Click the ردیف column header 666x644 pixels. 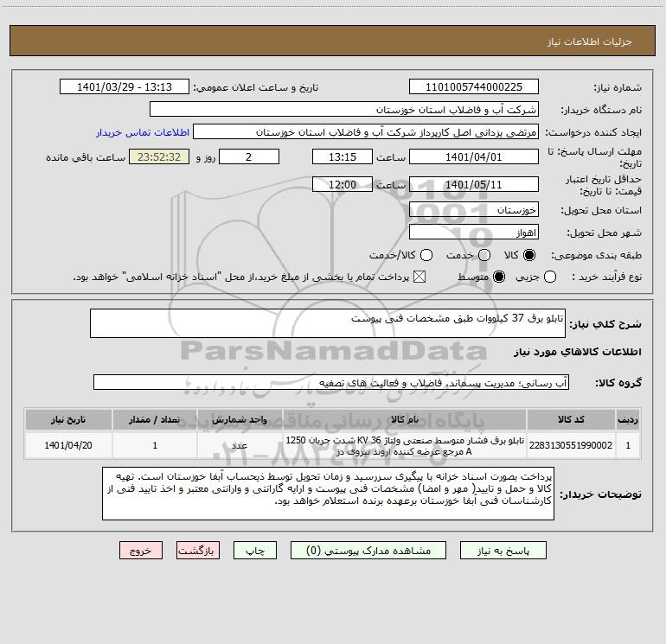[628, 420]
